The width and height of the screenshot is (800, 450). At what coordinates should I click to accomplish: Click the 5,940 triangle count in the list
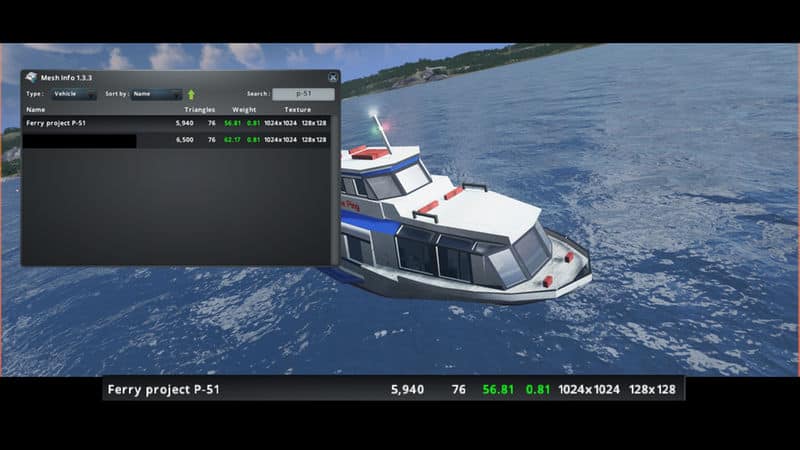184,123
